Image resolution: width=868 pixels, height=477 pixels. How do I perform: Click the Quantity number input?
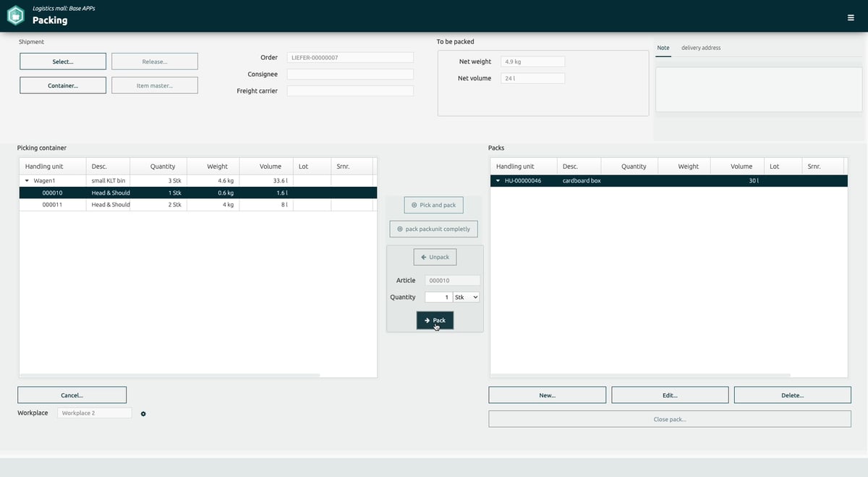[x=438, y=297]
